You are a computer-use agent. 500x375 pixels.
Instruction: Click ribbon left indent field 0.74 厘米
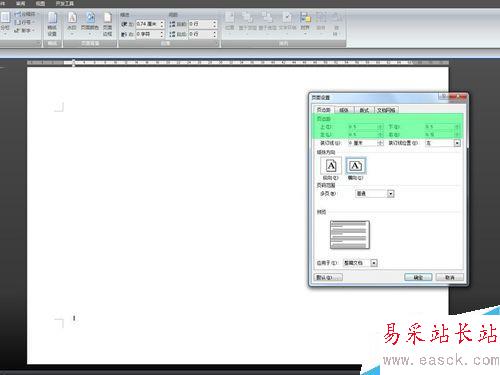(x=148, y=24)
